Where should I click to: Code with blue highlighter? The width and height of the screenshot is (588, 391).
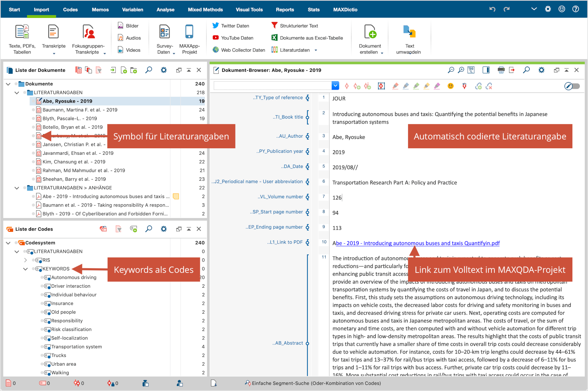pos(406,86)
